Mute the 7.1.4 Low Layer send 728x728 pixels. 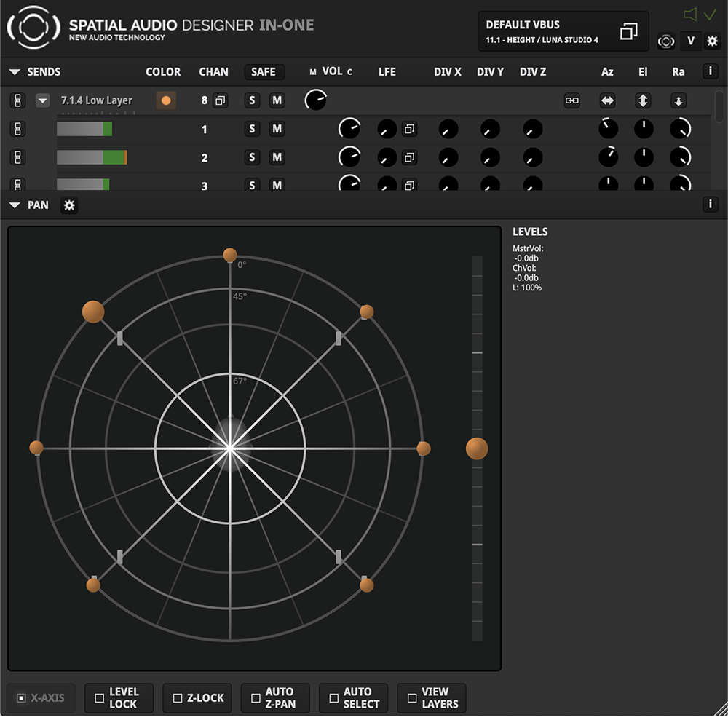[x=277, y=100]
